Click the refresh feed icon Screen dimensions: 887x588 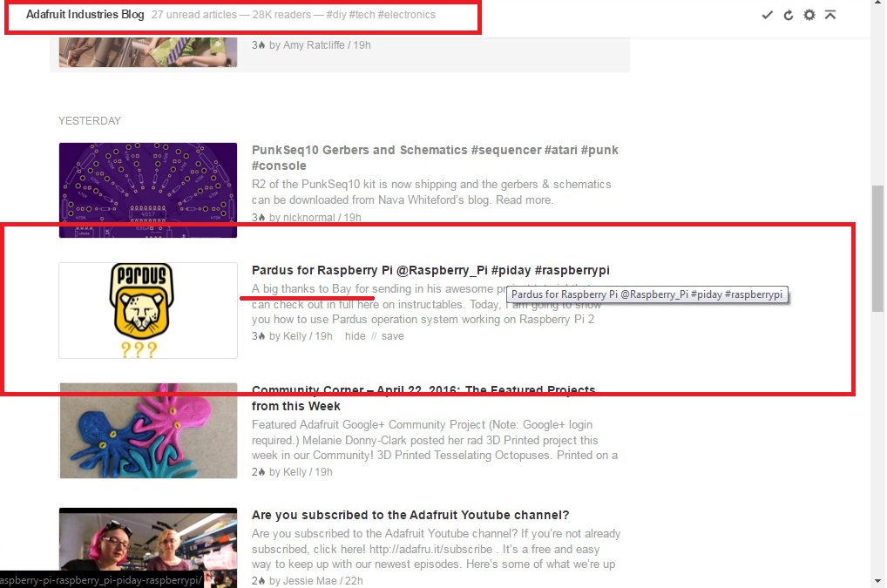tap(788, 15)
